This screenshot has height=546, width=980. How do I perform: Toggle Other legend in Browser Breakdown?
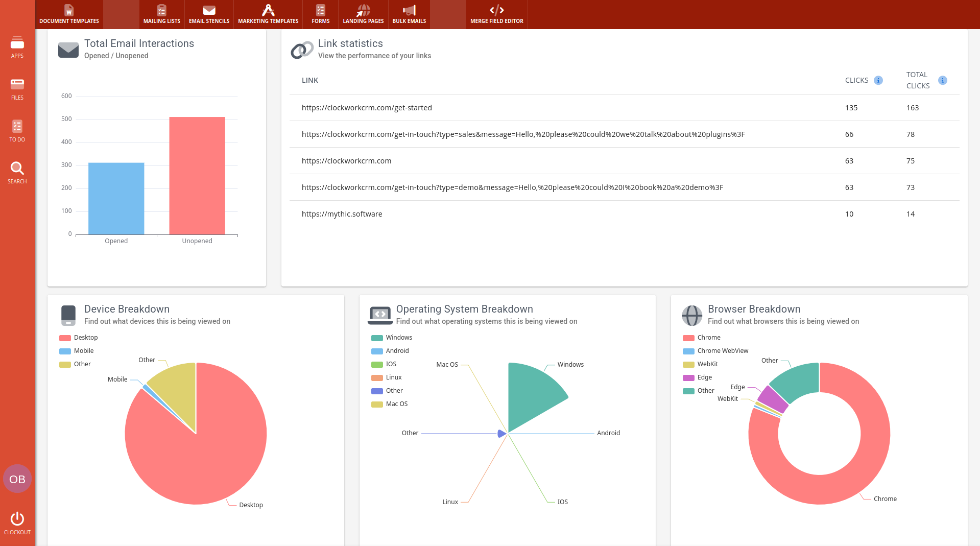pos(699,391)
